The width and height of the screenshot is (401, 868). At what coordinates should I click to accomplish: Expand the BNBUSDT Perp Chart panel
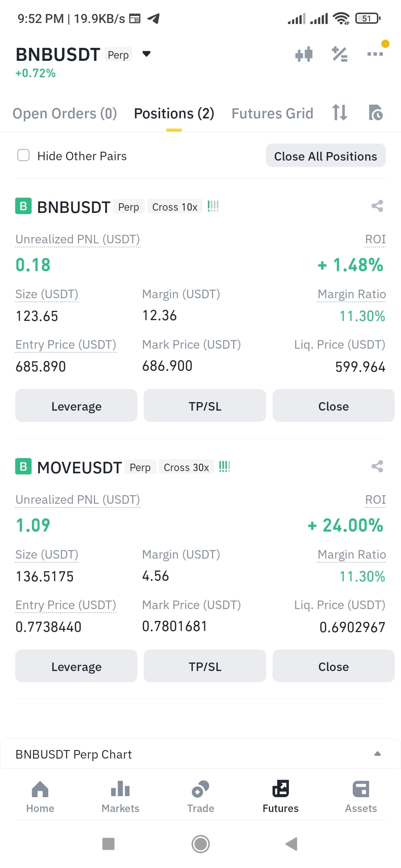(378, 753)
